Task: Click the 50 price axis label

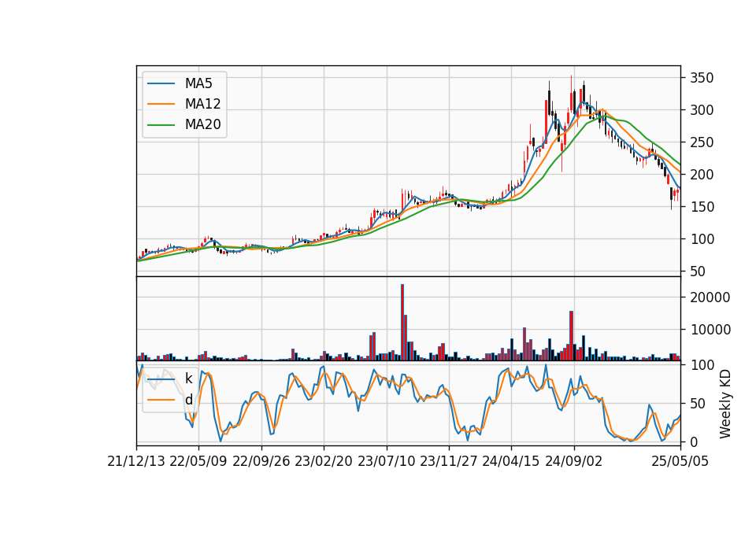Action: (699, 271)
